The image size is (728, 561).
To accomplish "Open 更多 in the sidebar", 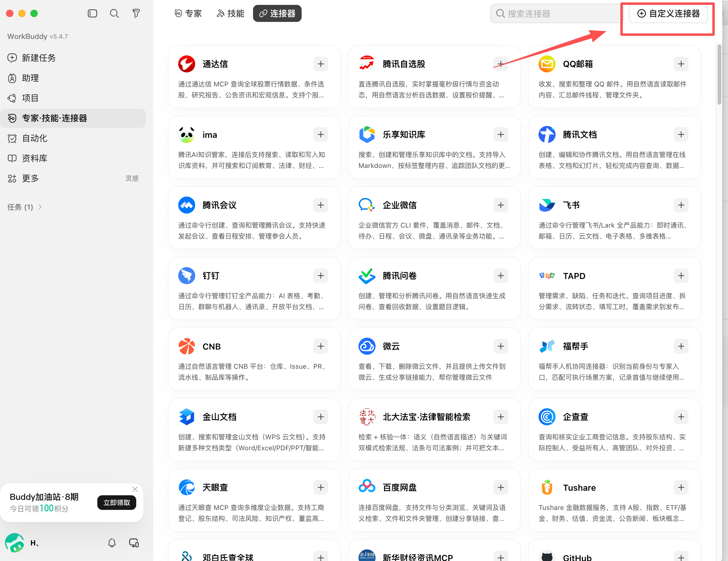I will pos(73,178).
